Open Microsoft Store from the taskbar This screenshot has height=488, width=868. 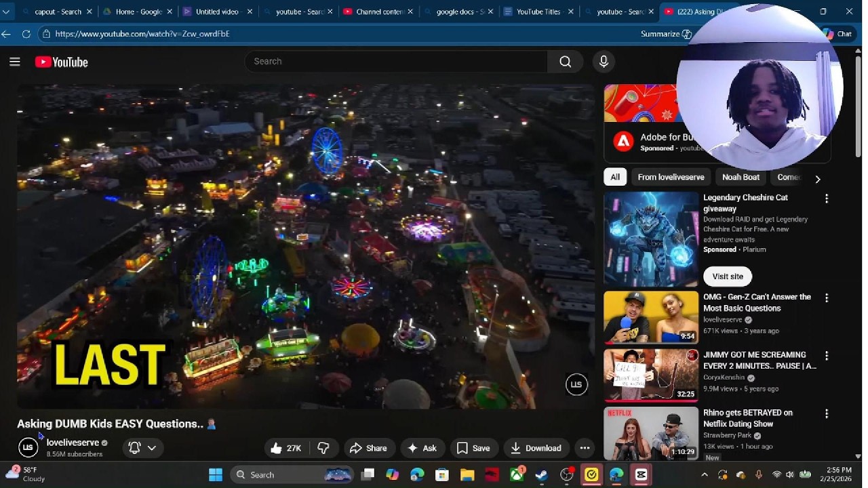[x=442, y=475]
